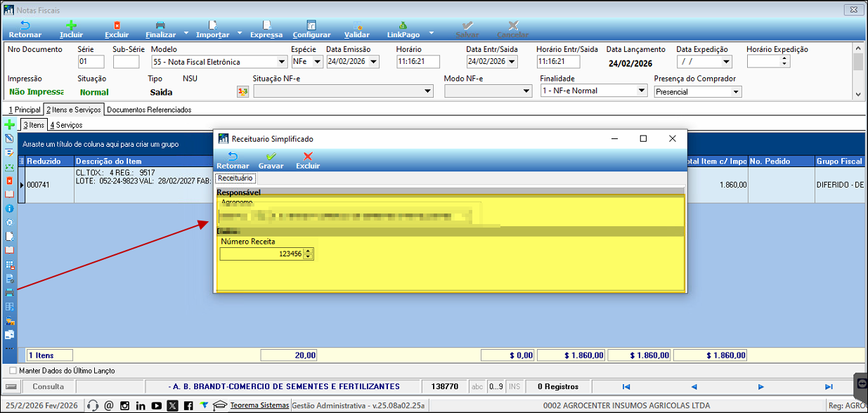Click Retornar in the Receituario Simplificado dialog
This screenshot has width=868, height=413.
(233, 157)
